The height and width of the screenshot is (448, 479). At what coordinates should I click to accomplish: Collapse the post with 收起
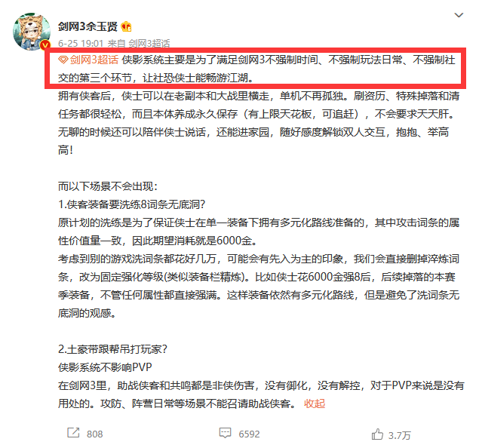pos(315,404)
